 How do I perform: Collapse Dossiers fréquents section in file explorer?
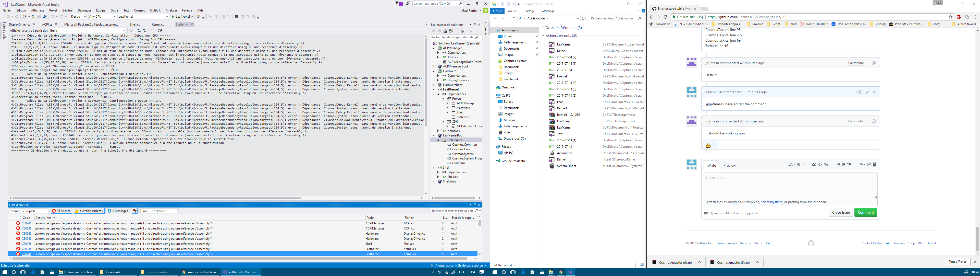pyautogui.click(x=543, y=28)
